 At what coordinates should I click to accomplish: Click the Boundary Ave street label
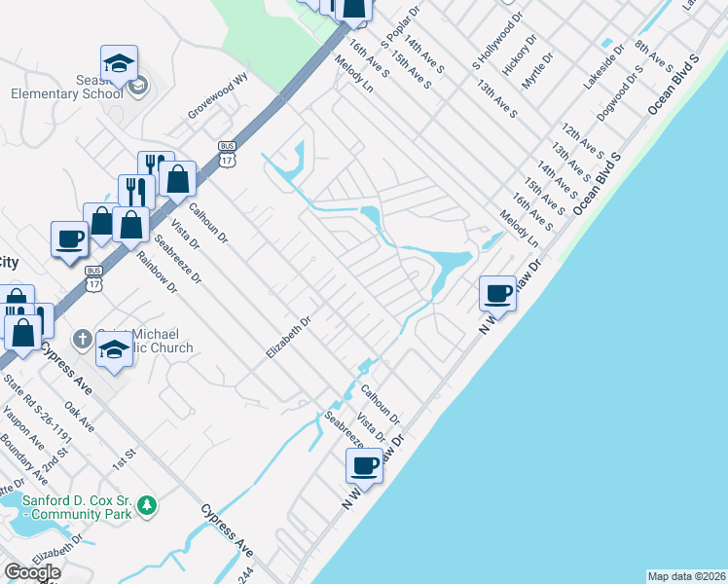[24, 459]
